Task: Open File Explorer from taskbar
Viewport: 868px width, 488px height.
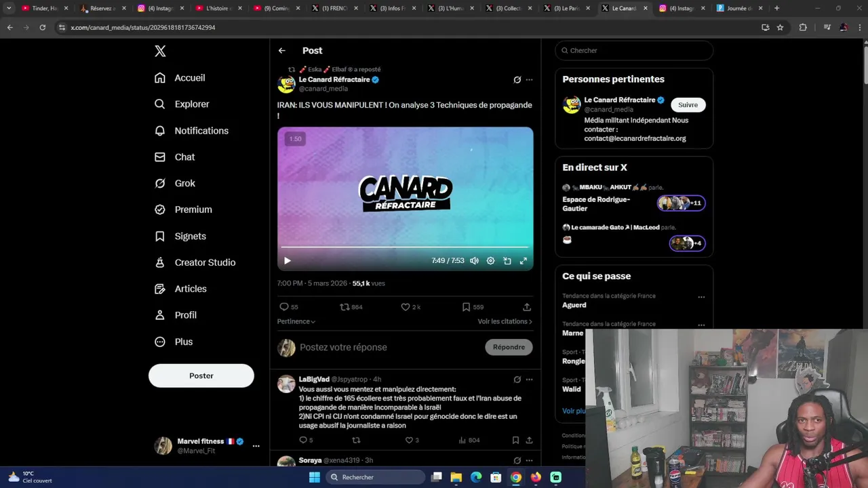Action: click(456, 477)
